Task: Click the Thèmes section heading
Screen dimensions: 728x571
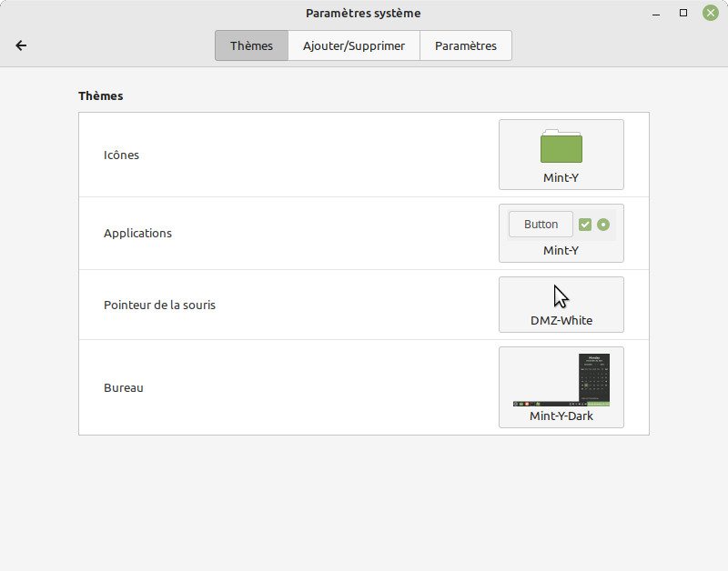Action: 101,95
